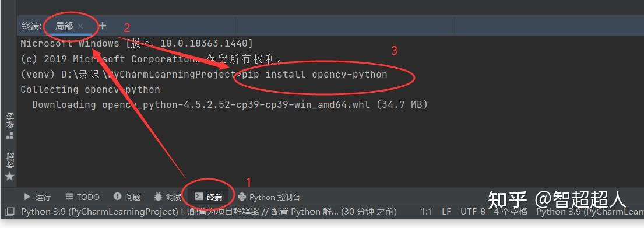Open the 调试 debug tool window
The image size is (644, 228).
(168, 197)
